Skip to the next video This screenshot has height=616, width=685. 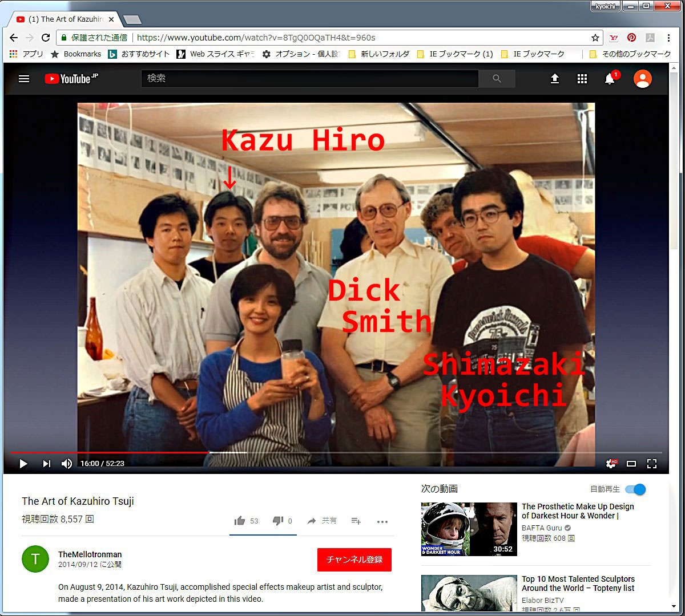tap(46, 464)
